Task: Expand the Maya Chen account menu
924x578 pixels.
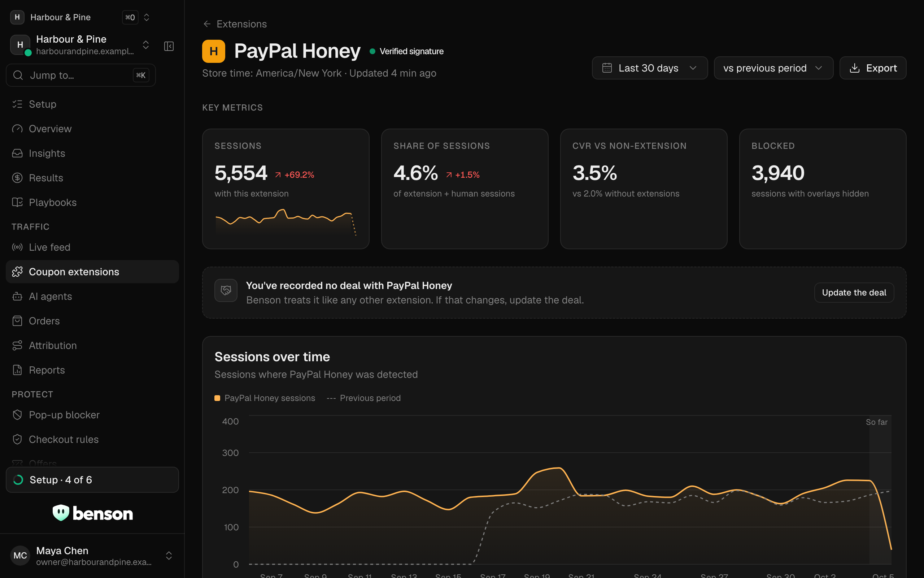Action: click(x=169, y=556)
